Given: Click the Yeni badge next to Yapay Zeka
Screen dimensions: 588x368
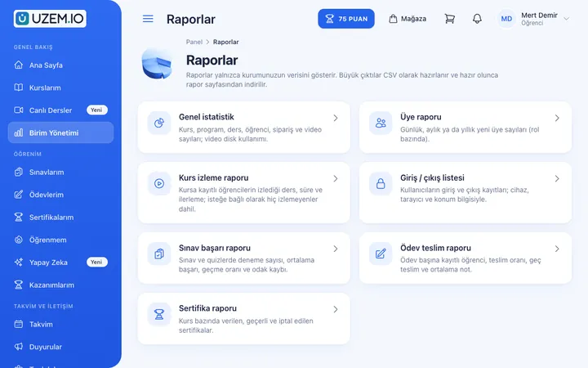Looking at the screenshot, I should 96,262.
